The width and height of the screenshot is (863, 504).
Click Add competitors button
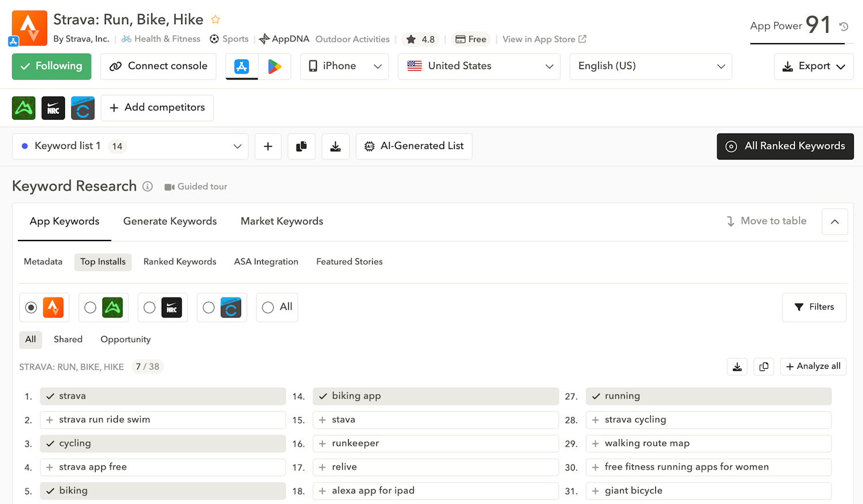[x=157, y=108]
